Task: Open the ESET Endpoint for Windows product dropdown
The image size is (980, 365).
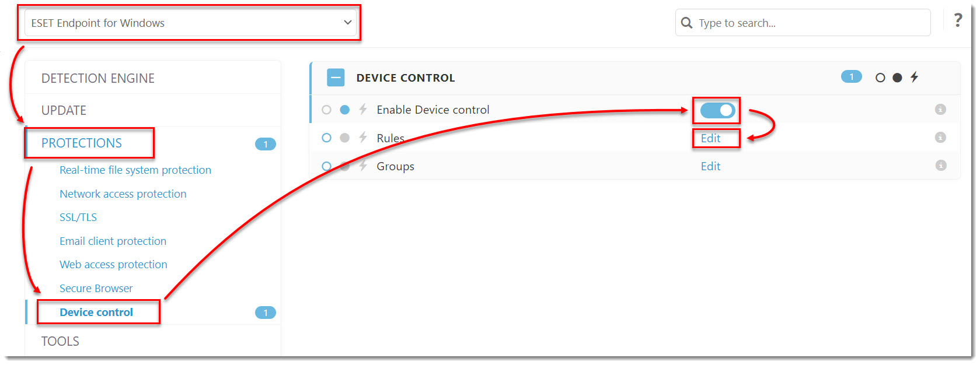Action: tap(190, 23)
